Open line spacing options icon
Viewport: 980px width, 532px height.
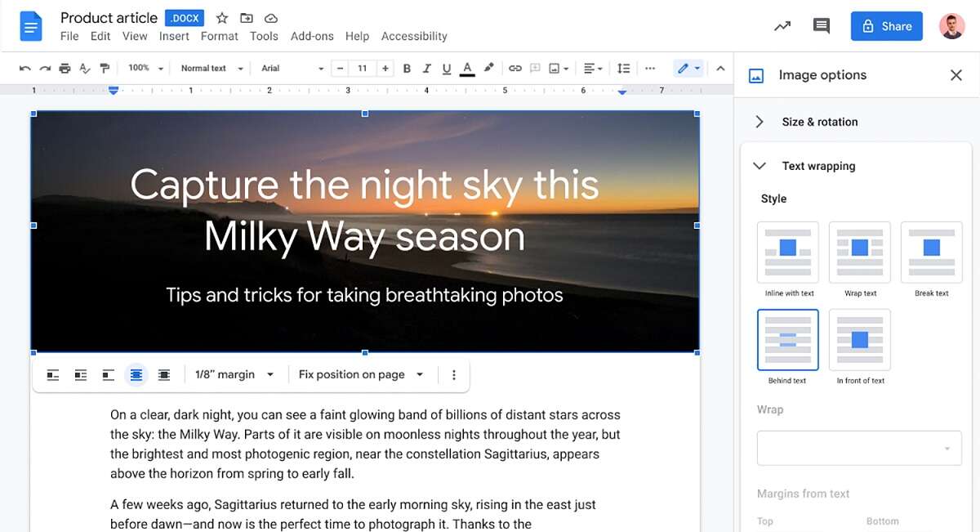click(623, 69)
